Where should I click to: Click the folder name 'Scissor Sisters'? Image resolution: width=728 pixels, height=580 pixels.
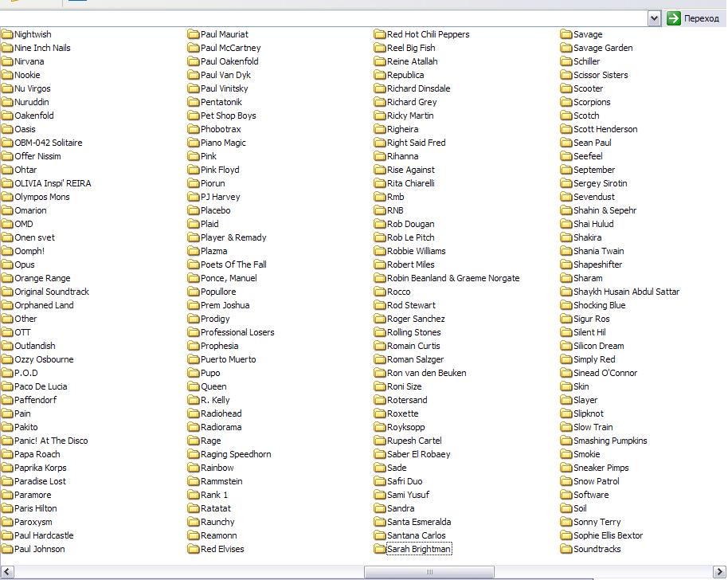tap(601, 75)
